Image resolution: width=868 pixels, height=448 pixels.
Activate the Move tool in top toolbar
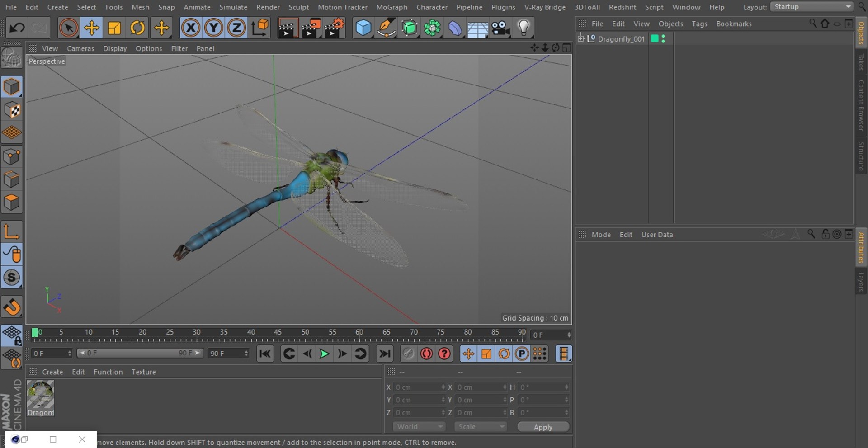(x=91, y=28)
